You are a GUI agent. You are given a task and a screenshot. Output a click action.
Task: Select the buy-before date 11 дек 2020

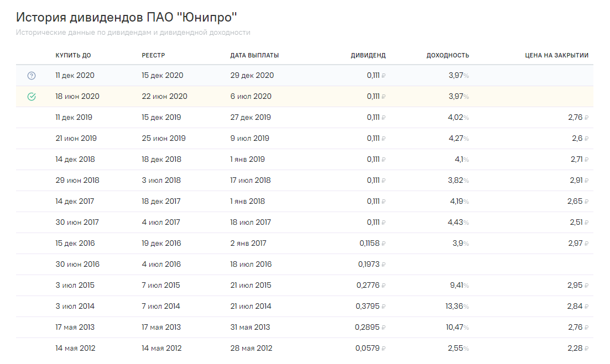point(75,75)
